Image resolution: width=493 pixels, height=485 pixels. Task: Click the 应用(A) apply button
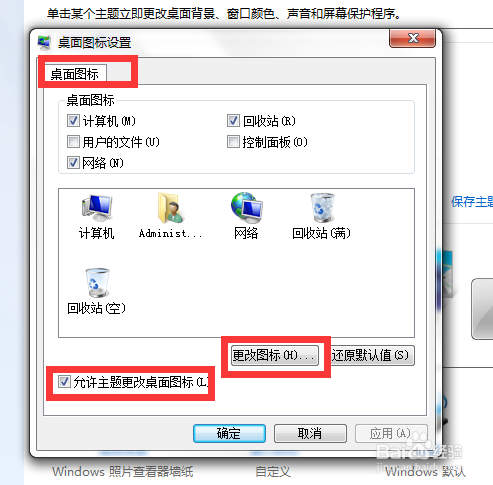[391, 433]
